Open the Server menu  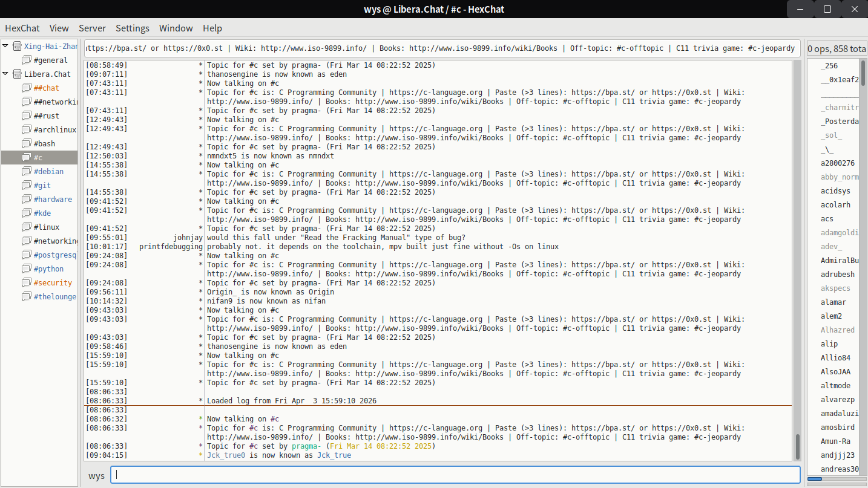click(92, 28)
